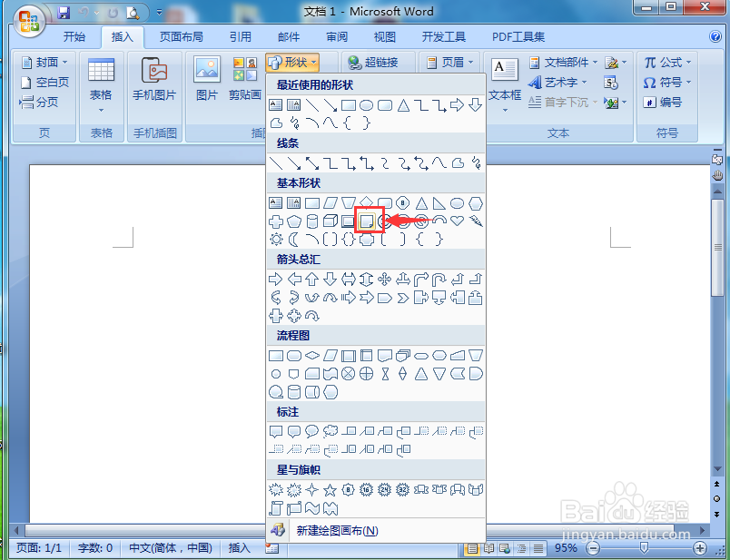Click the Print Preview quick access icon
The width and height of the screenshot is (730, 560).
pyautogui.click(x=133, y=13)
